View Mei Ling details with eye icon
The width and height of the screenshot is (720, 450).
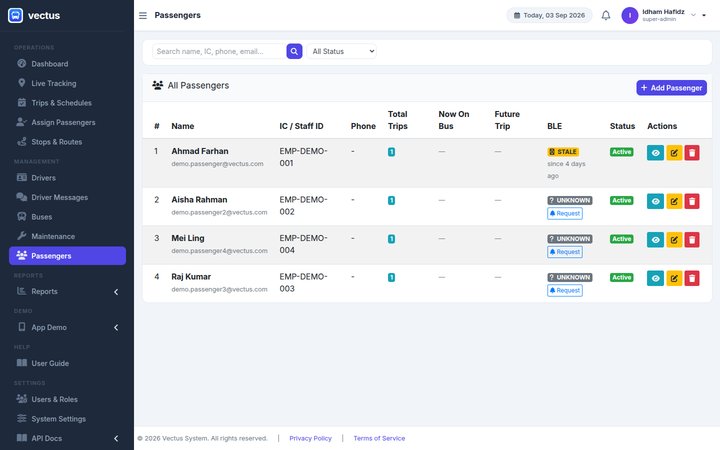click(655, 240)
